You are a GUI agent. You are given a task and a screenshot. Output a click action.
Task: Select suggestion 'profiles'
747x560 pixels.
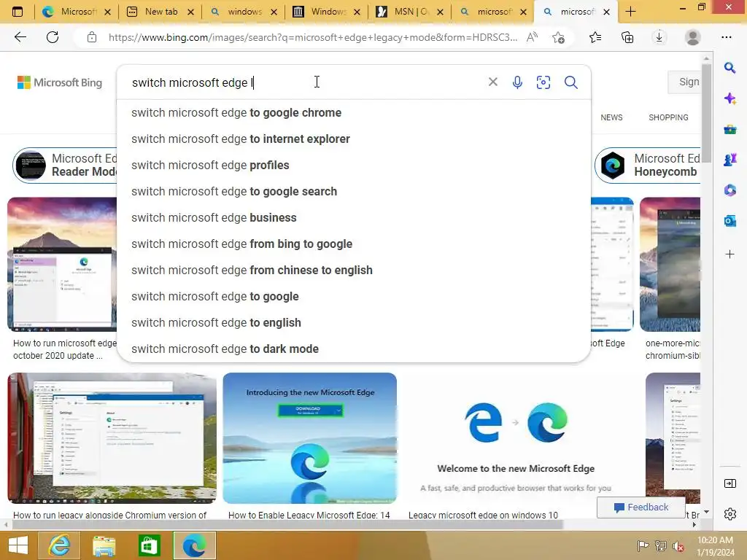[x=354, y=166]
